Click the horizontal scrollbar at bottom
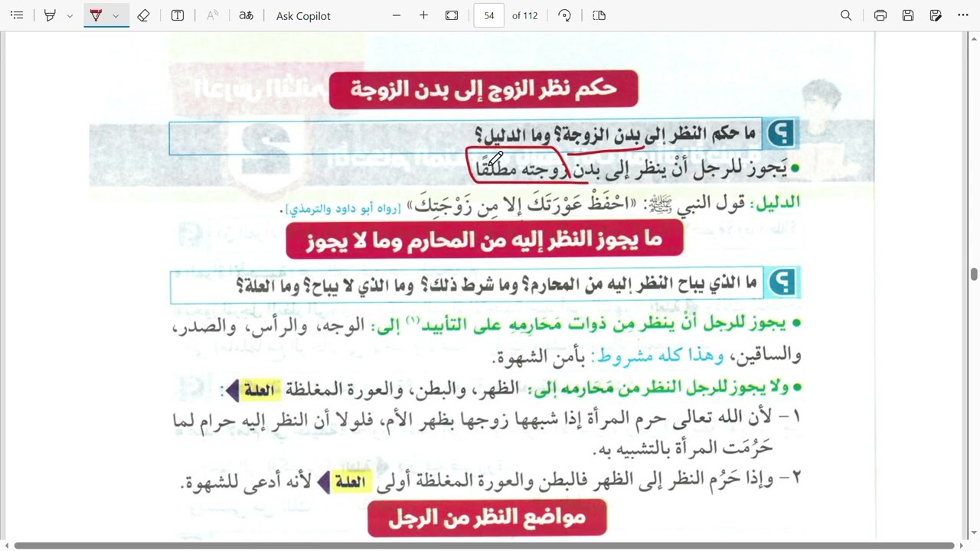980x551 pixels. click(484, 546)
